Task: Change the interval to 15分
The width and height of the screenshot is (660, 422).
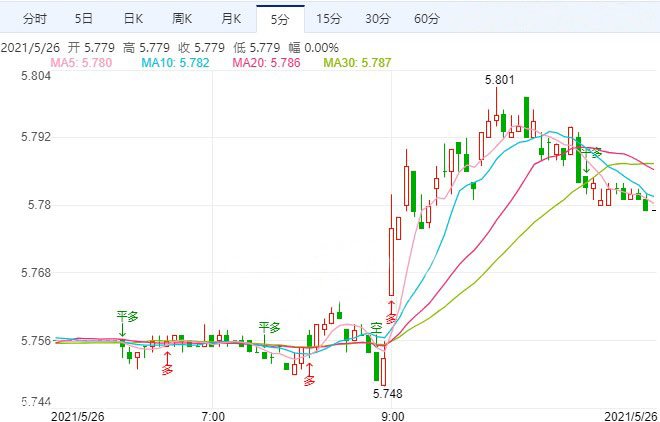Action: pyautogui.click(x=328, y=19)
